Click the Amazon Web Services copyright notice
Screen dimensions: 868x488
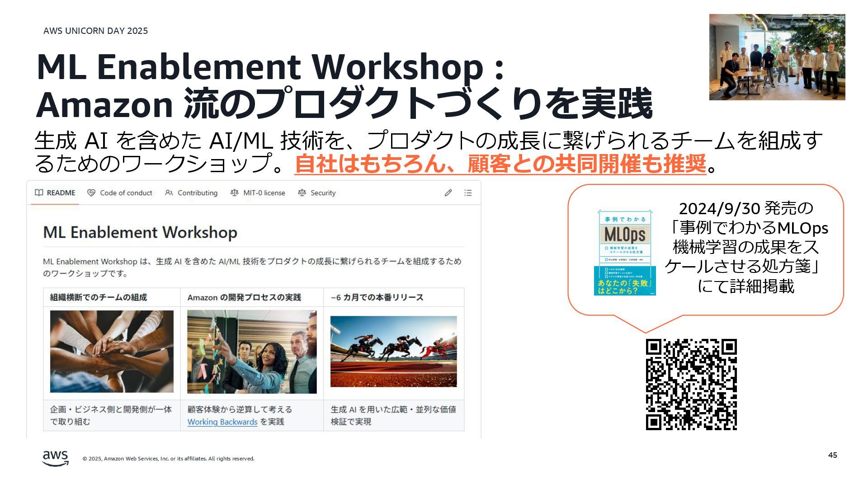[168, 459]
